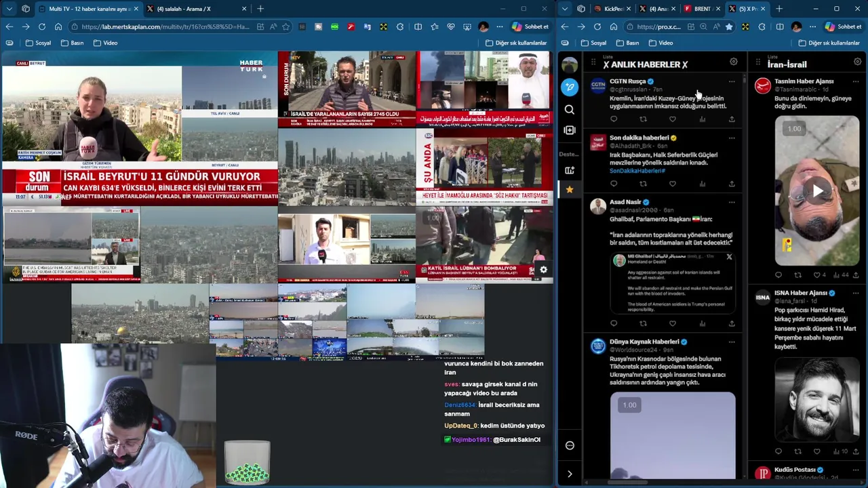This screenshot has height=488, width=868.
Task: Open Multi TV settings gear on video grid
Action: (543, 270)
